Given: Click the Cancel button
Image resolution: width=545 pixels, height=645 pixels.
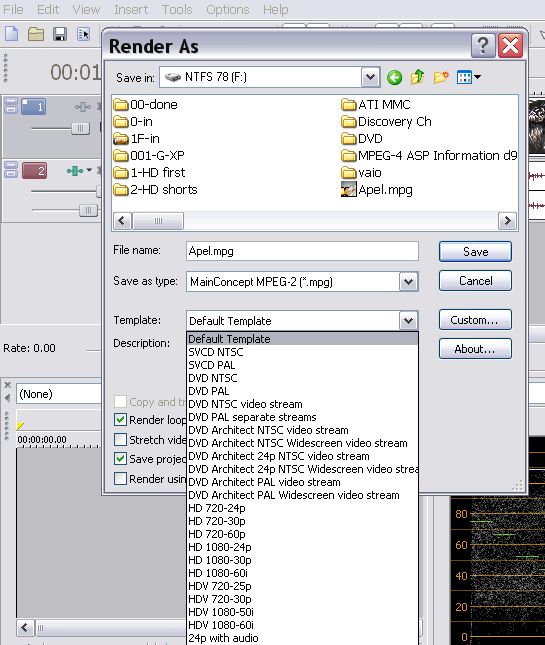Looking at the screenshot, I should pos(475,281).
